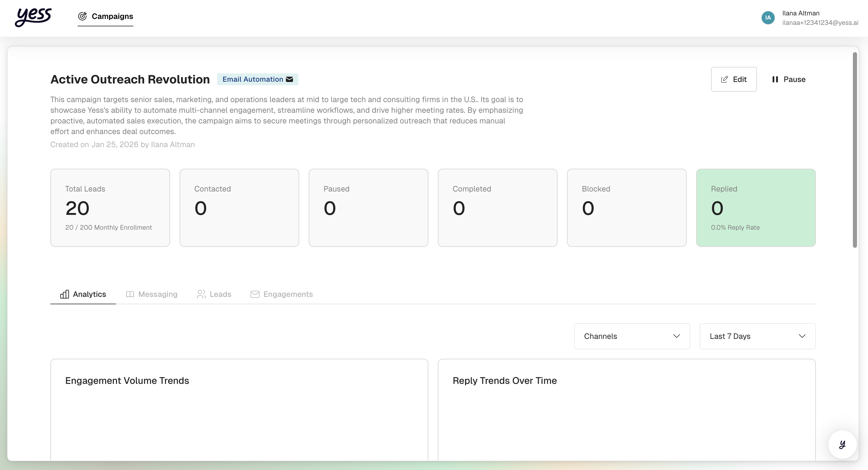Click the Campaigns target icon

tap(83, 16)
